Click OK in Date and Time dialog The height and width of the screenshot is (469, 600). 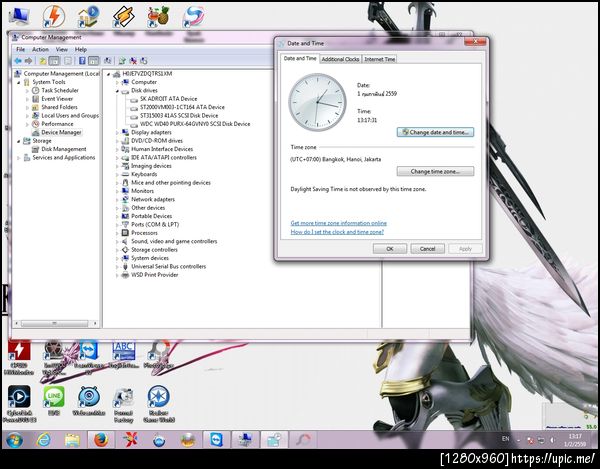pyautogui.click(x=390, y=249)
